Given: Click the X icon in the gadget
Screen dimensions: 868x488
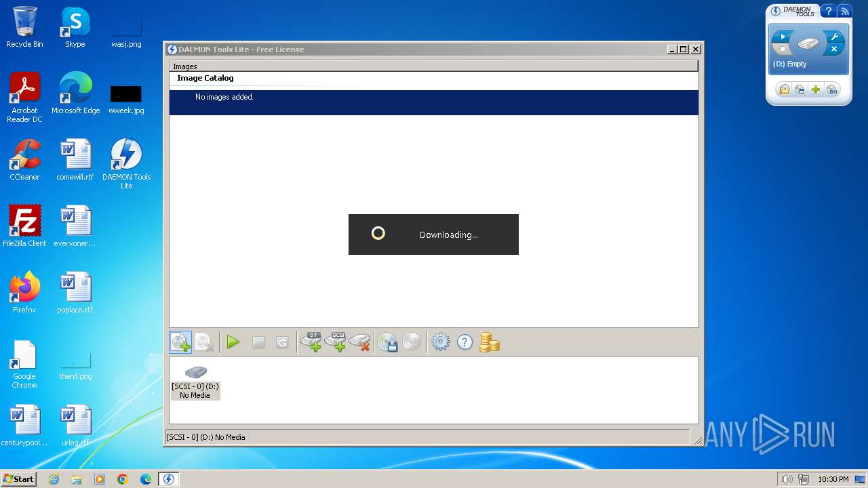Looking at the screenshot, I should (835, 49).
